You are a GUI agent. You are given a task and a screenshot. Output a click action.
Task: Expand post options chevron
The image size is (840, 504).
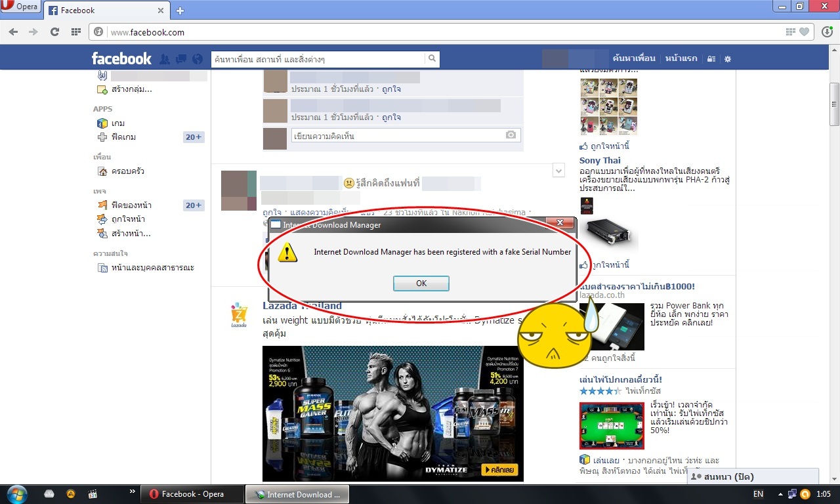click(x=558, y=171)
